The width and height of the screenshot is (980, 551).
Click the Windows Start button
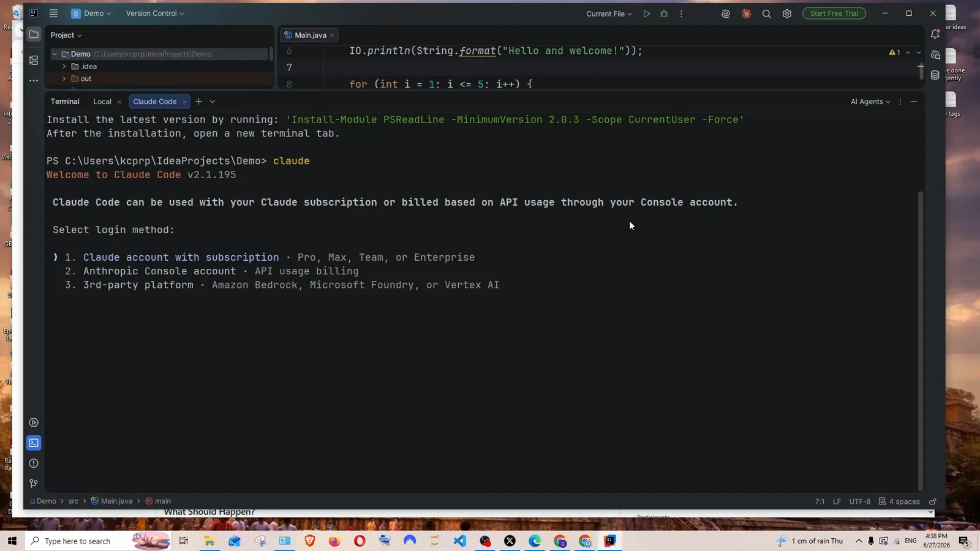[x=12, y=541]
